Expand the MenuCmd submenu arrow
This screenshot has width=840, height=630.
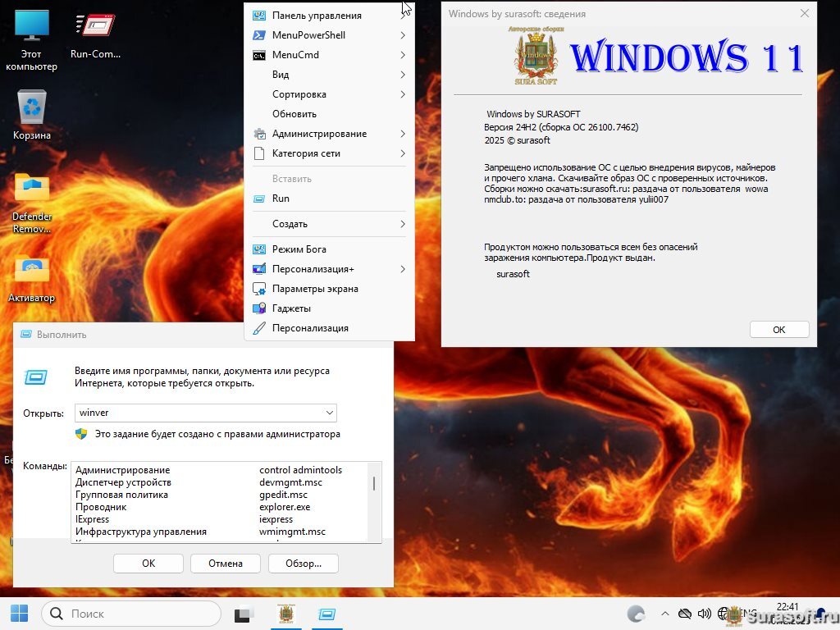(x=402, y=55)
